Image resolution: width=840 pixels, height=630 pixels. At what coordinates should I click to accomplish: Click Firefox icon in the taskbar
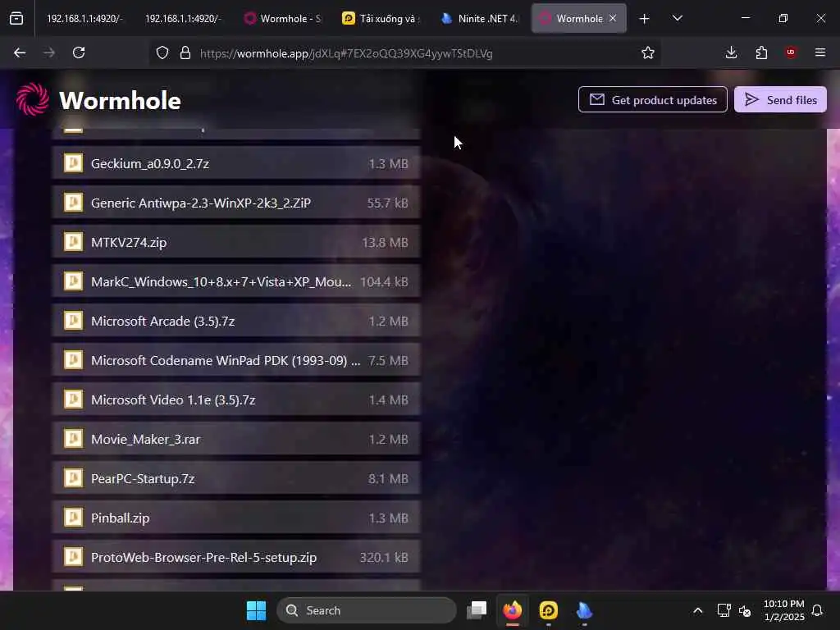(x=513, y=610)
